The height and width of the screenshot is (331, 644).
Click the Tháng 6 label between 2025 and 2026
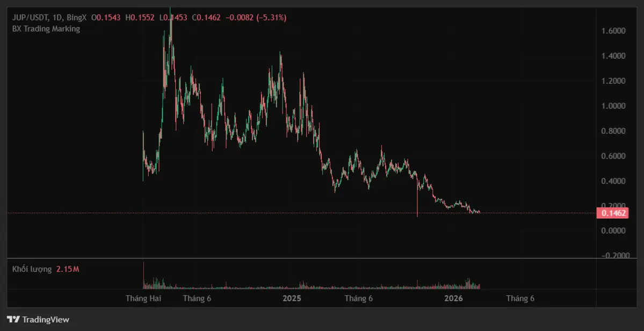tap(359, 298)
